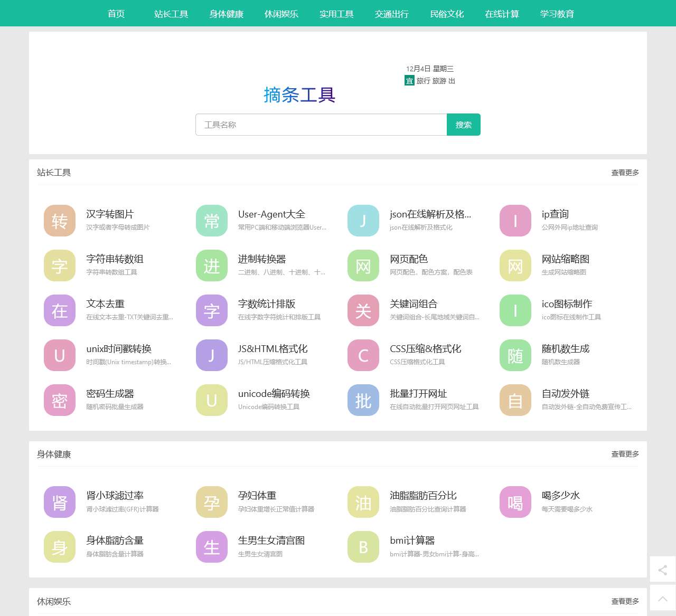Screen dimensions: 676x616
Task: Open the 孕妇体重 icon
Action: (212, 502)
